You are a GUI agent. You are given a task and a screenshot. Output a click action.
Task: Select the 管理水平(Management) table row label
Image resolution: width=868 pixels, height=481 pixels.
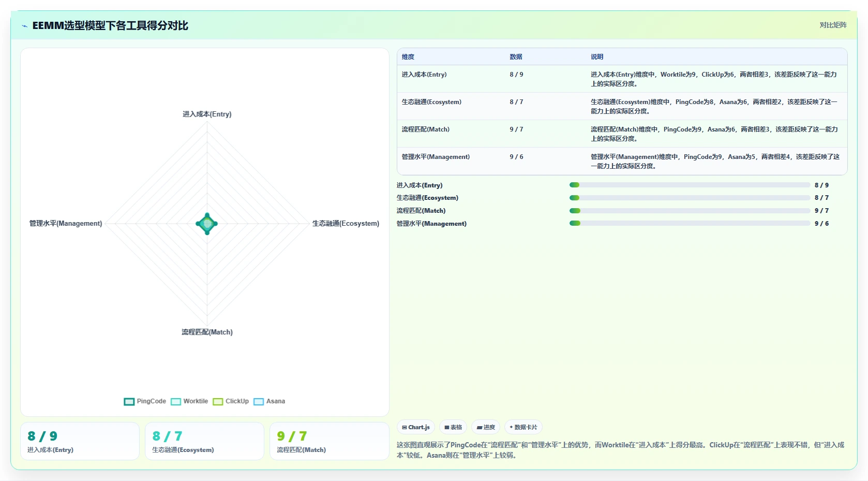tap(436, 157)
